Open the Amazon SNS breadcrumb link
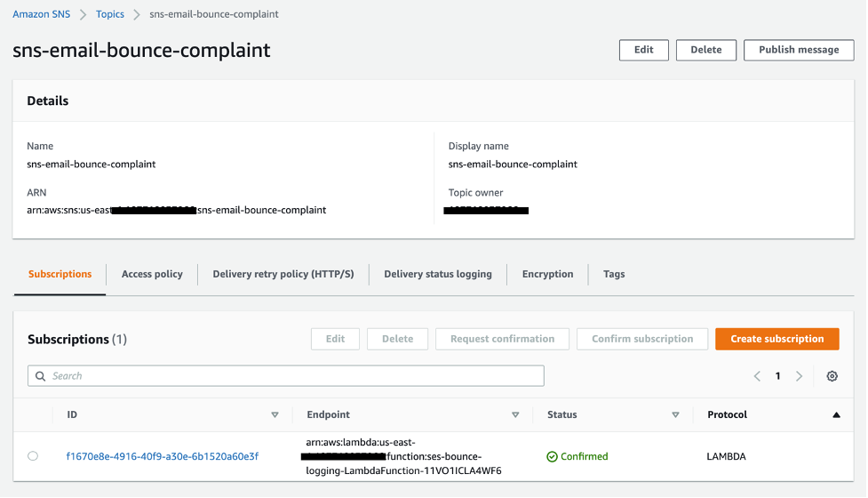Image resolution: width=868 pixels, height=498 pixels. [x=42, y=14]
